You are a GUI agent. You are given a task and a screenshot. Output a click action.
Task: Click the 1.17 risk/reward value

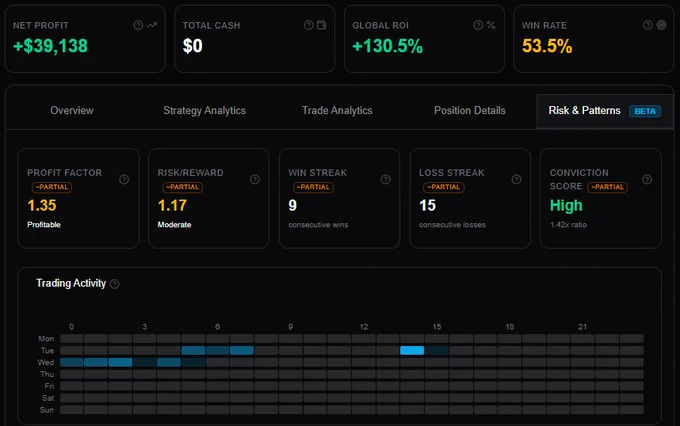point(172,205)
